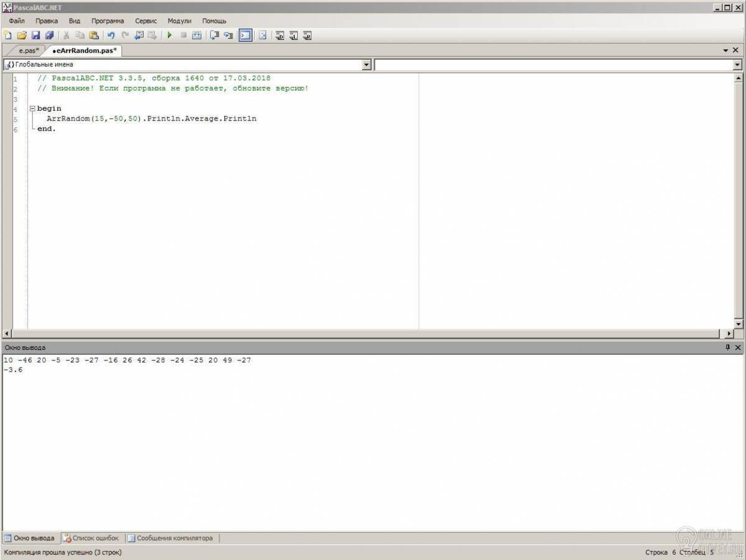Open the Правка menu
Screen dimensions: 746x560
(47, 21)
